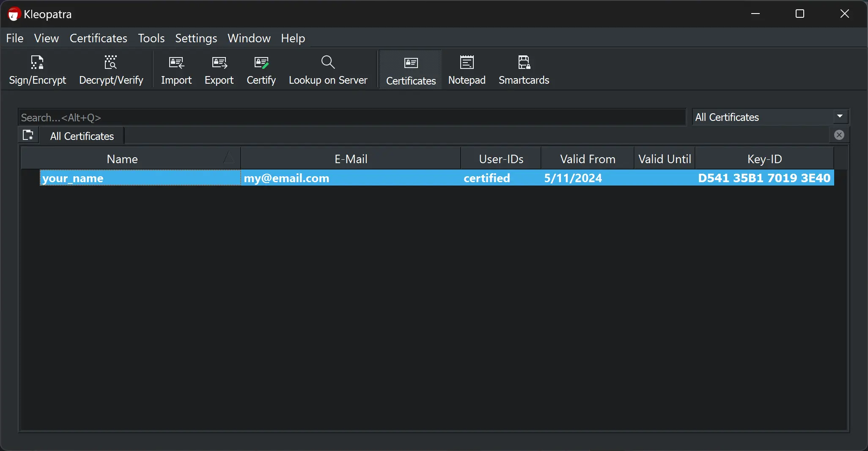Open the Smartcards view
Screen dimensions: 868x451
[x=524, y=70]
